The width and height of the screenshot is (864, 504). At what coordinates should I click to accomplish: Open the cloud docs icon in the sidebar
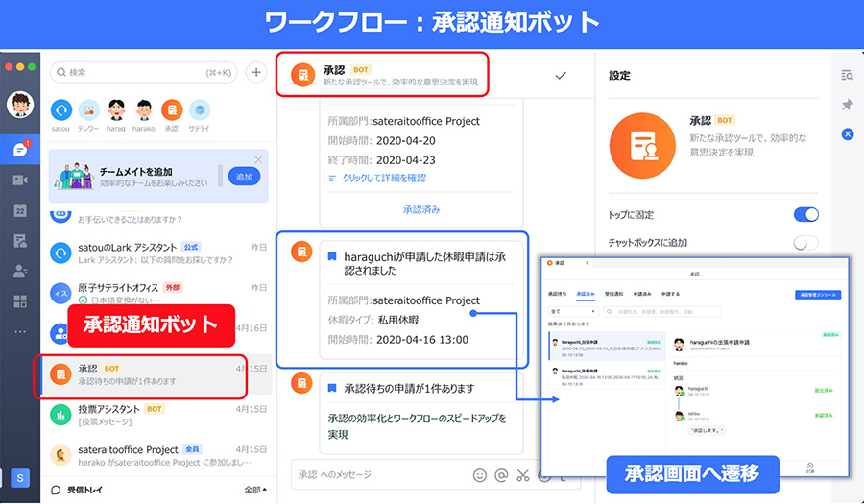point(20,241)
